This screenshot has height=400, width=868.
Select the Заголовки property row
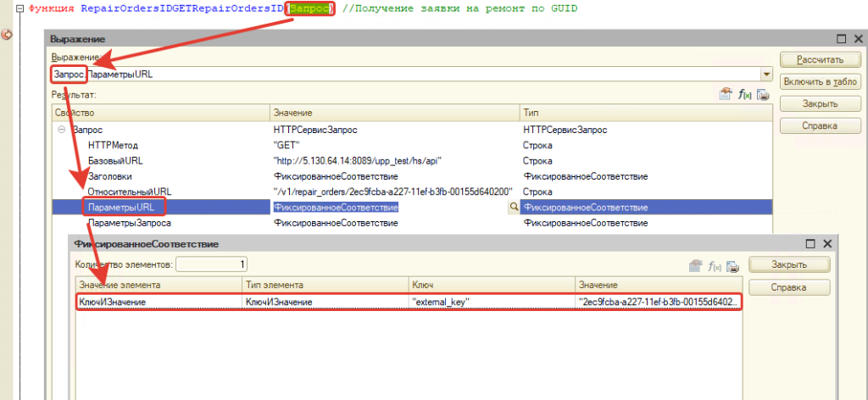coord(109,176)
